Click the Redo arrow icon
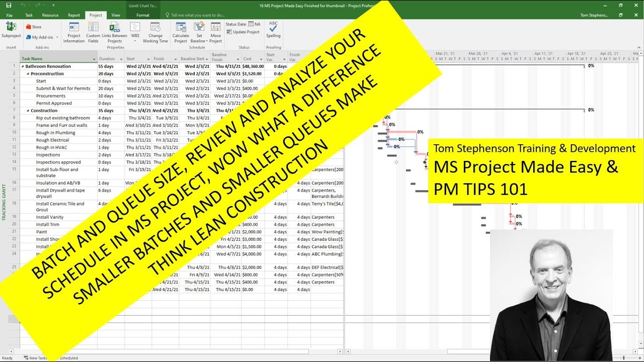Viewport: 644px width, 362px height. pyautogui.click(x=38, y=5)
